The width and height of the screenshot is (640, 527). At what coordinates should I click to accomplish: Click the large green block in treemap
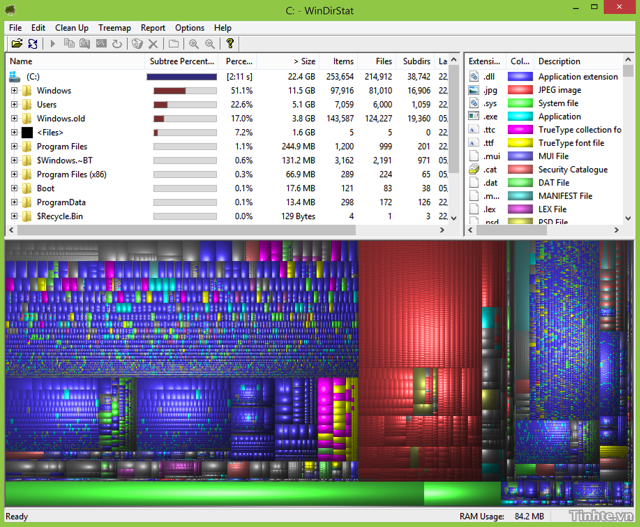pyautogui.click(x=214, y=494)
